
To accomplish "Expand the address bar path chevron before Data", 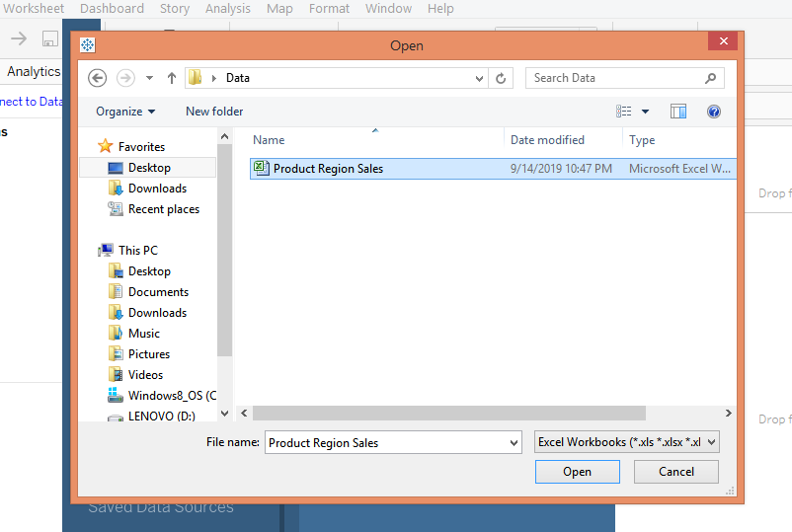I will [x=214, y=78].
